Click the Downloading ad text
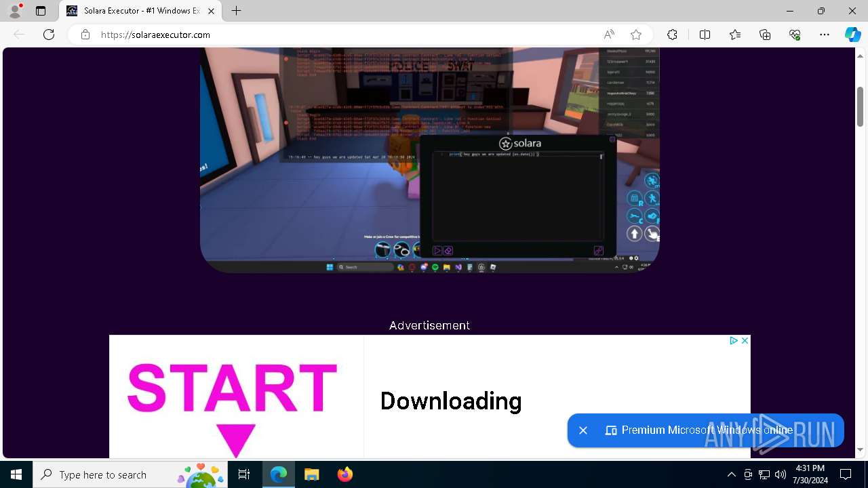The height and width of the screenshot is (488, 868). tap(451, 401)
